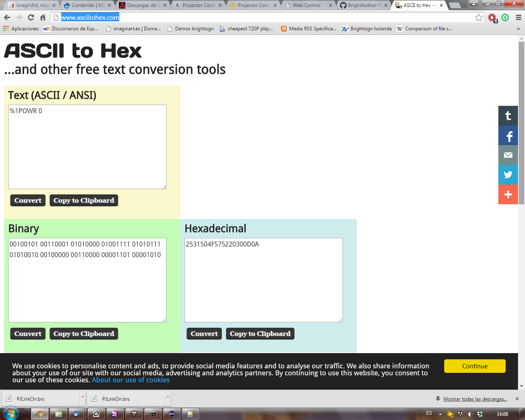
Task: Click the browser address bar URL
Action: pos(90,17)
